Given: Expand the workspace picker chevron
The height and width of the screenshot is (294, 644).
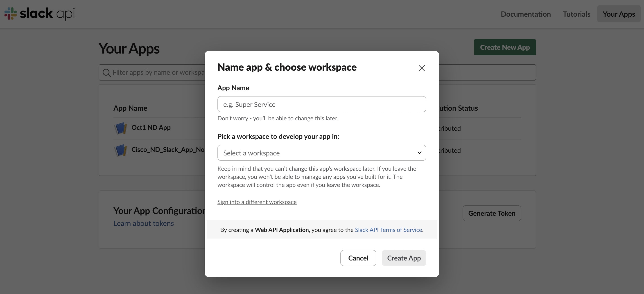Looking at the screenshot, I should pyautogui.click(x=419, y=153).
